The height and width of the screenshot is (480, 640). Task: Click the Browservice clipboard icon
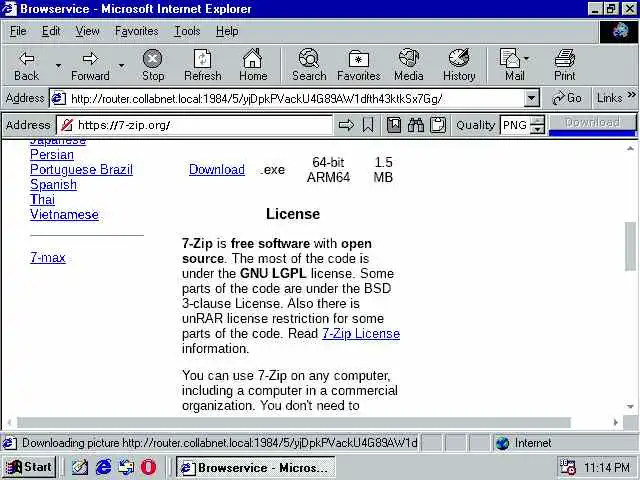tap(438, 125)
